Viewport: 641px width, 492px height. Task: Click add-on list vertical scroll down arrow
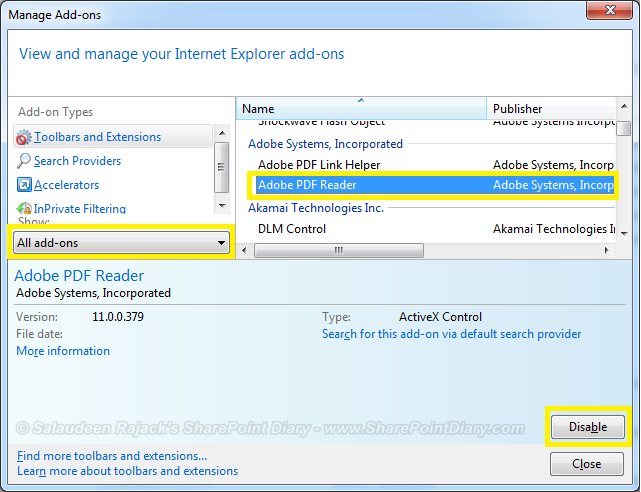click(x=624, y=233)
